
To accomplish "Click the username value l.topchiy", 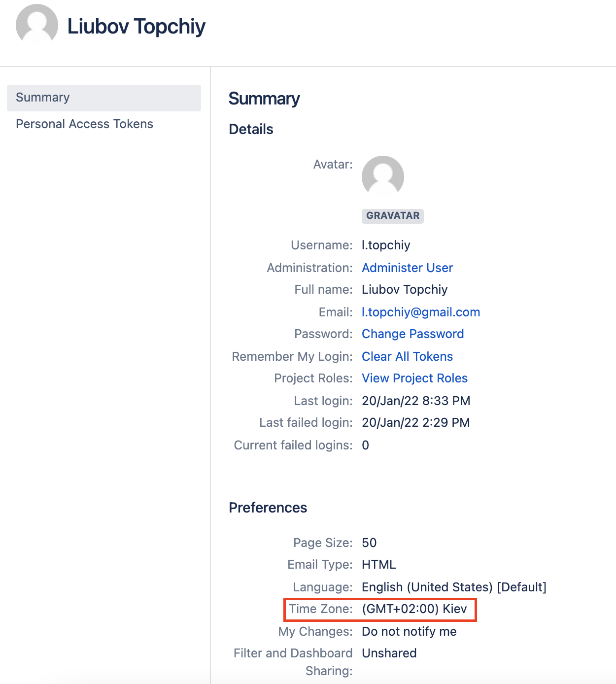I will (386, 245).
